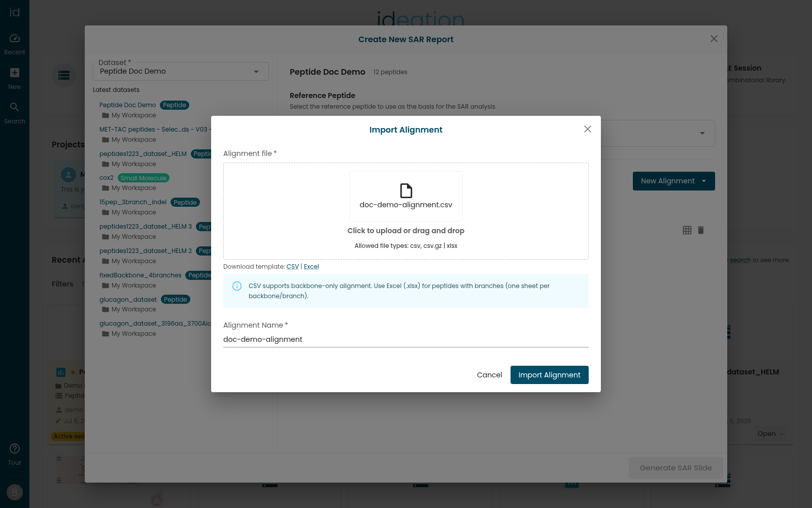This screenshot has height=508, width=812.
Task: Select MET-TAC peptides dataset
Action: 155,130
